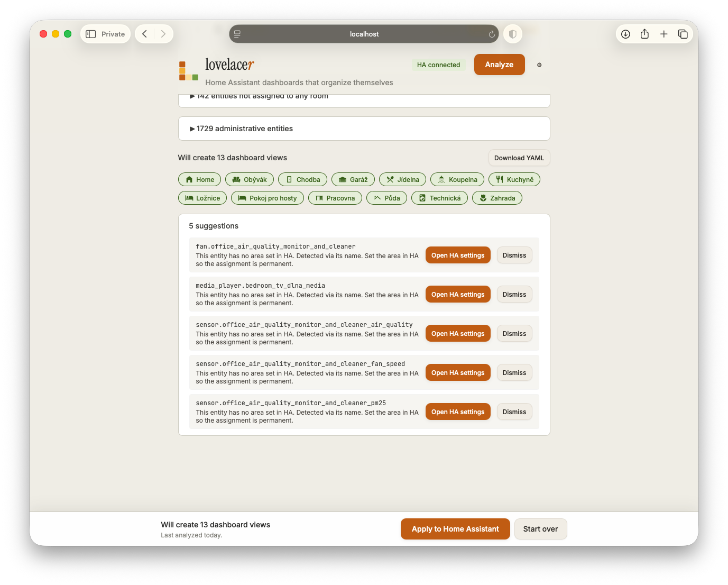Click entity name media_player.bedroom_tv_dlna_media

point(260,286)
